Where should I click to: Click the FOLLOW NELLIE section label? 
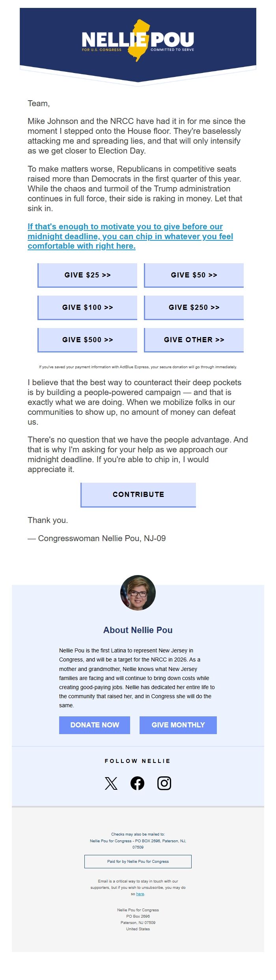pos(138,761)
